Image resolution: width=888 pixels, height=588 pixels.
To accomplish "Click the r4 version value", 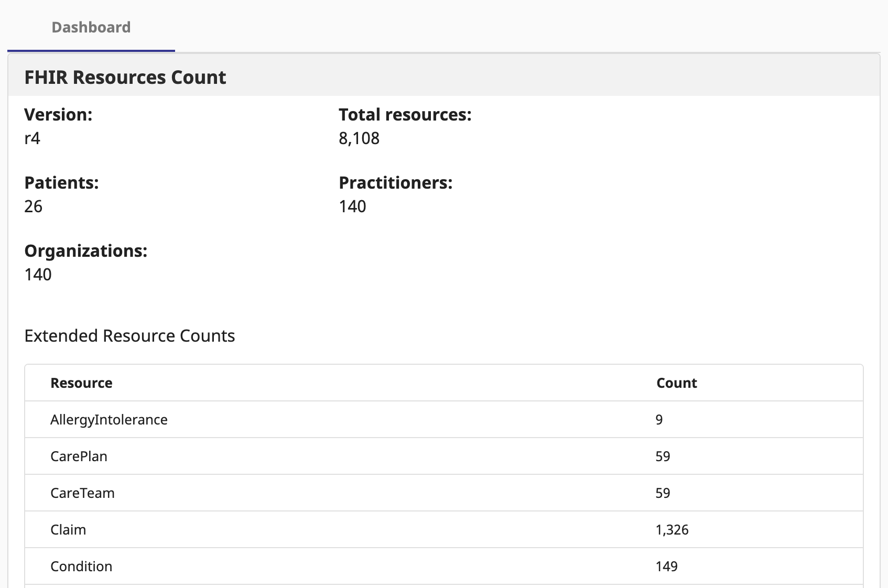I will click(x=33, y=138).
